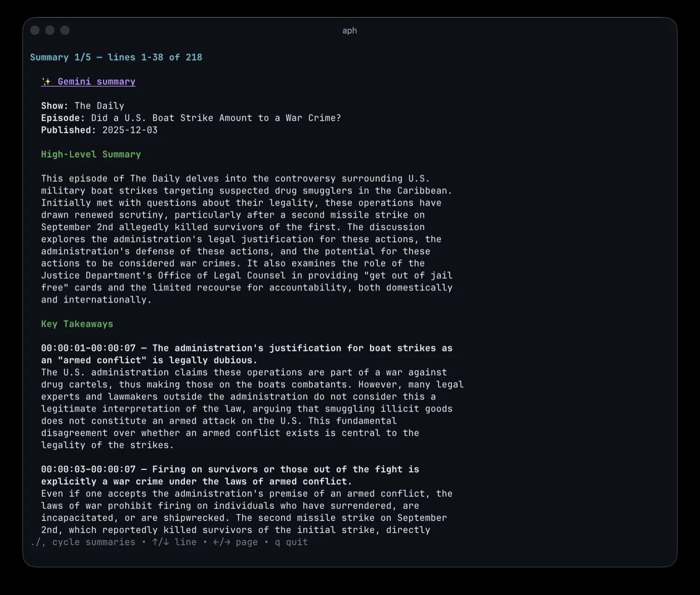Screen dimensions: 700x595
Task: Click the q quit hint in the status bar
Action: (x=292, y=542)
